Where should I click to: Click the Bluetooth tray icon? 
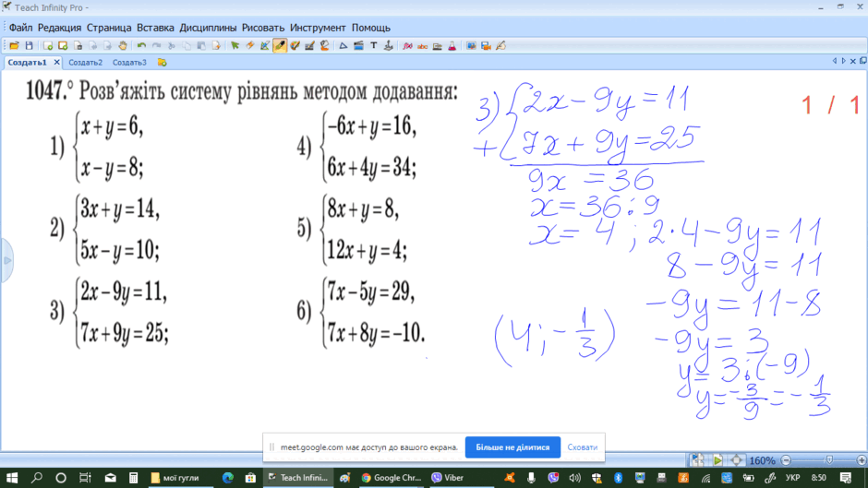[x=619, y=478]
